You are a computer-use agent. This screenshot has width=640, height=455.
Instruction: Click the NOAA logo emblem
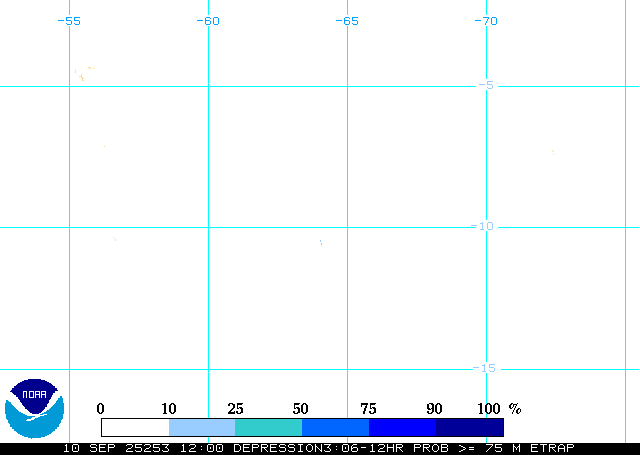(x=34, y=408)
